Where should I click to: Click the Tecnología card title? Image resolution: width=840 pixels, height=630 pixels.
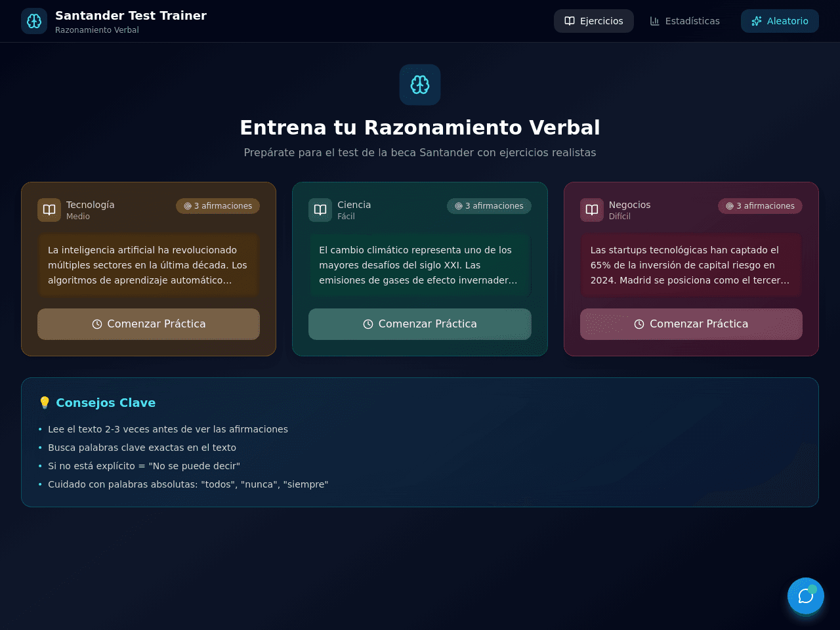90,205
